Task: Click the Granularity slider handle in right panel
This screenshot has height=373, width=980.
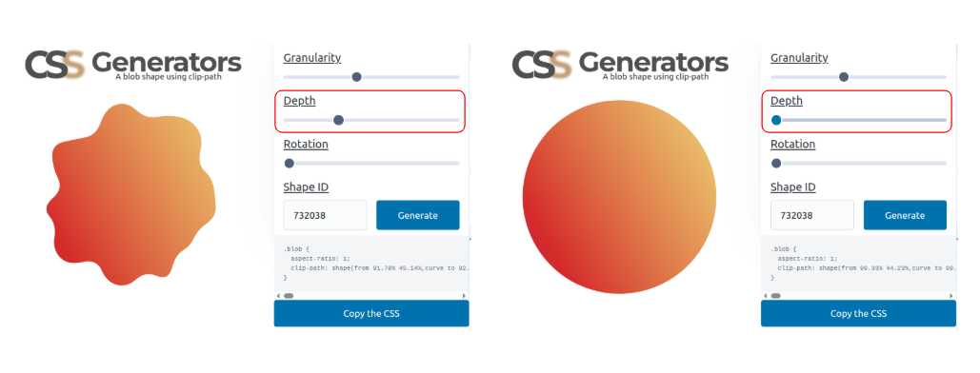Action: 843,77
